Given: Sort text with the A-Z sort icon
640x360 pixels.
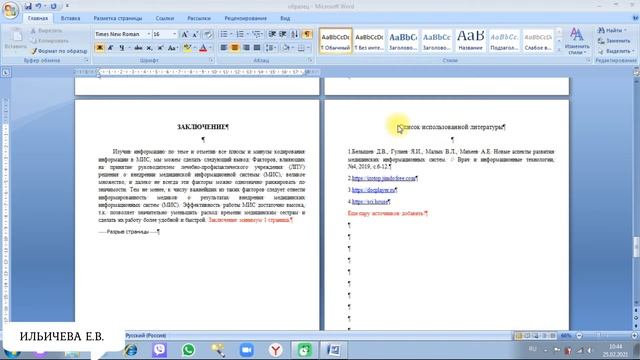Looking at the screenshot, I should [x=294, y=34].
